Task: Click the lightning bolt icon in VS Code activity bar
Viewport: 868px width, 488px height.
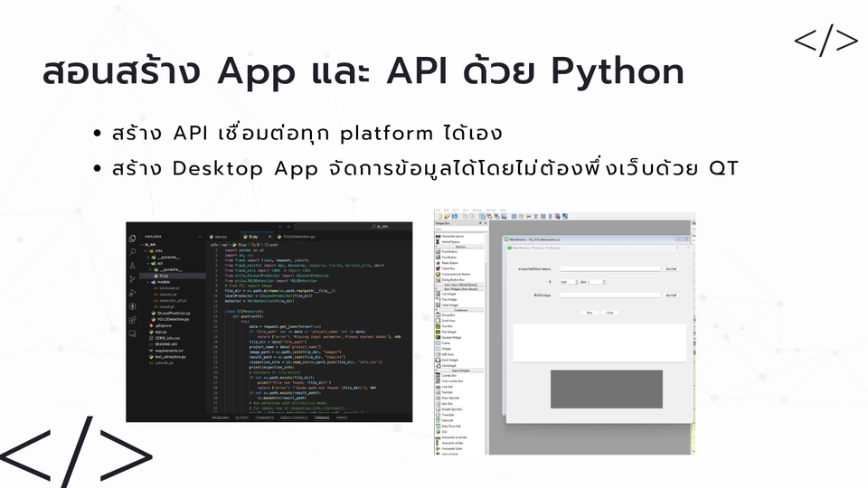Action: [x=132, y=306]
